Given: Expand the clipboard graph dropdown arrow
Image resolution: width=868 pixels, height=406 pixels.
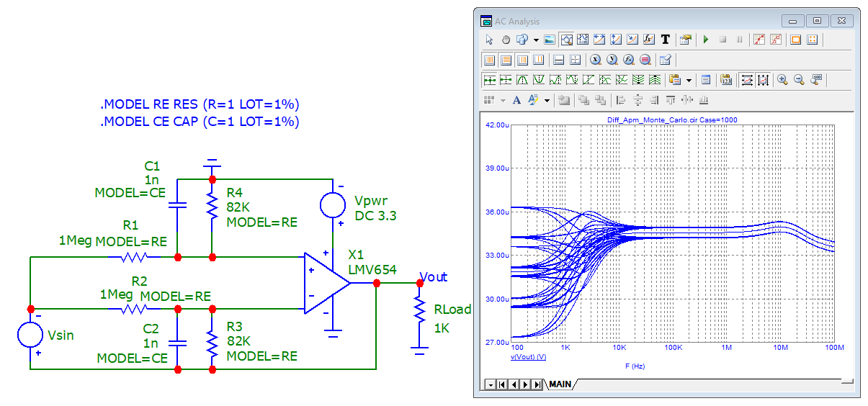Looking at the screenshot, I should click(x=689, y=80).
